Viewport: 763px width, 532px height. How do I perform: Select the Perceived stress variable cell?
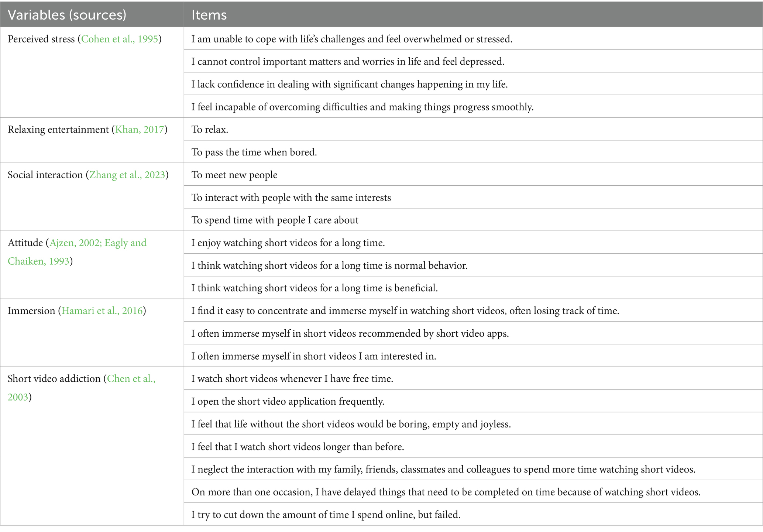92,72
